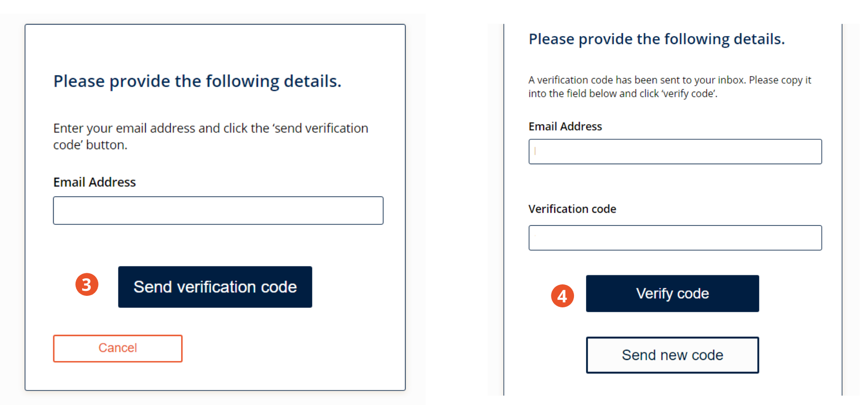
Task: Click the orange step 3 badge
Action: point(87,284)
